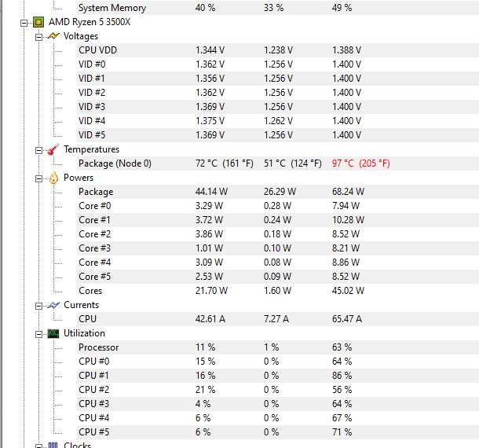Select the System Memory row

pyautogui.click(x=112, y=8)
